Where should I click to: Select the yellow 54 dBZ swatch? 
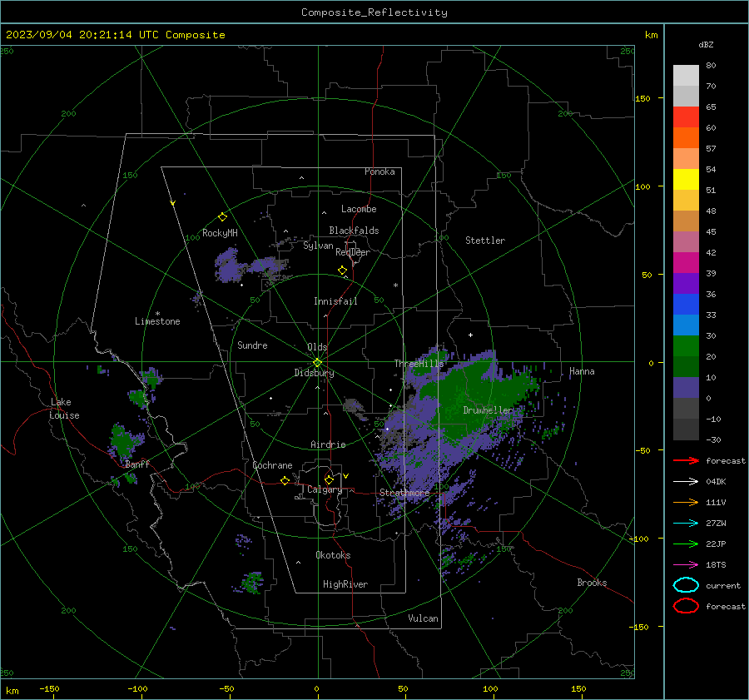pyautogui.click(x=686, y=179)
